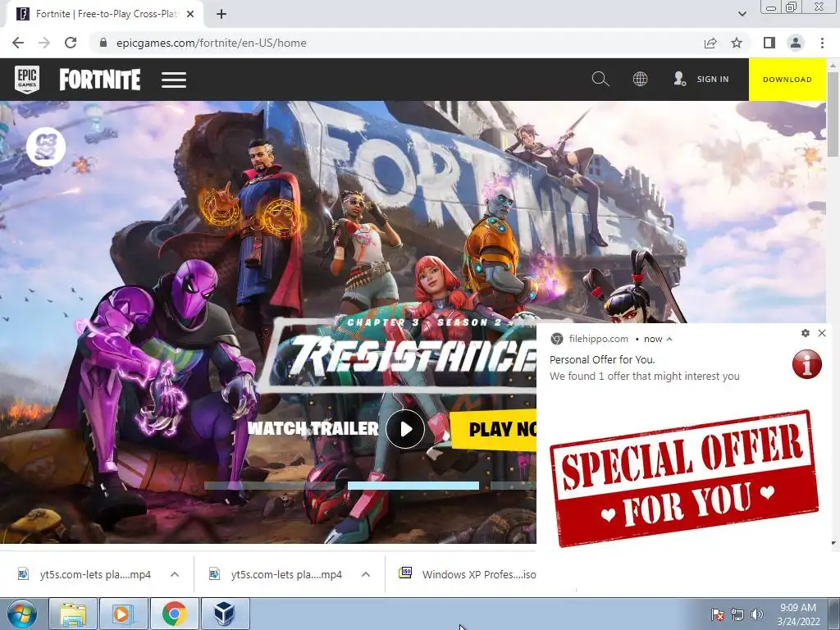Viewport: 840px width, 630px height.
Task: Click red info icon in notification
Action: tap(807, 364)
